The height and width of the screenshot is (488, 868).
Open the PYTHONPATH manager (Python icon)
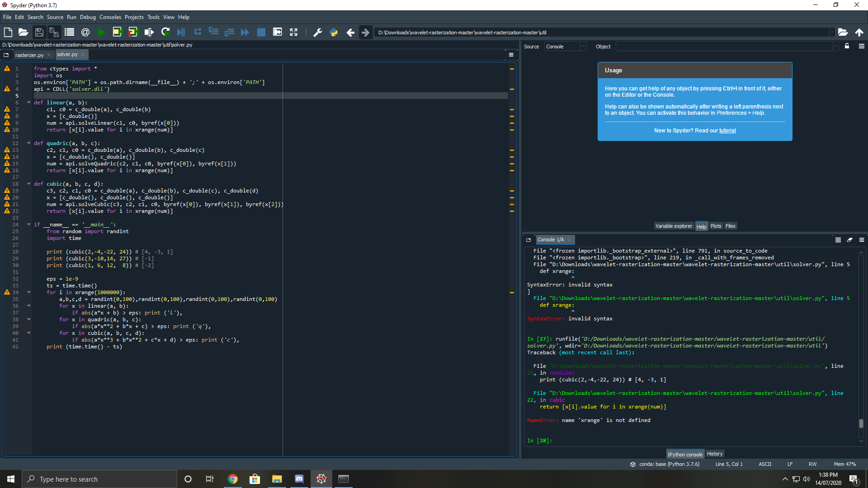tap(334, 32)
